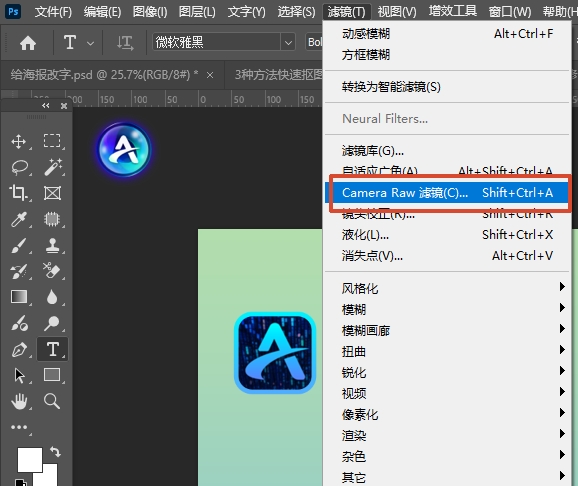
Task: Open the 文件(F) menu
Action: (x=53, y=12)
